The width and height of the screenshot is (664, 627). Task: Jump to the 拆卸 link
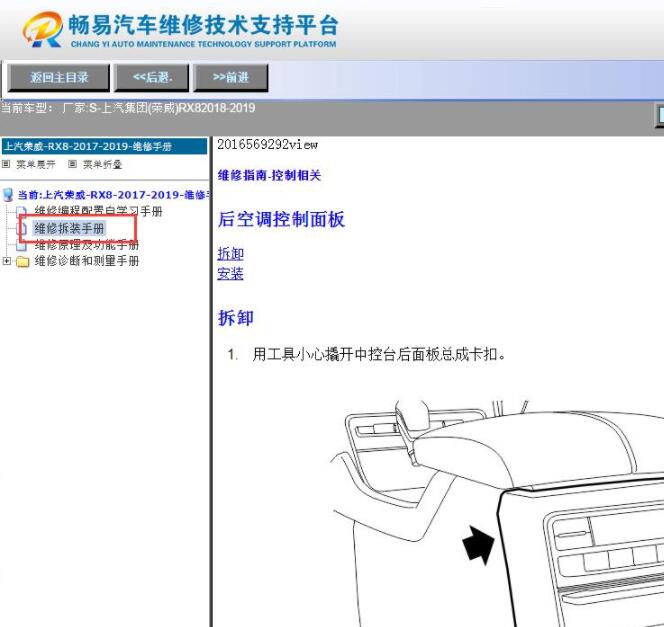click(230, 254)
